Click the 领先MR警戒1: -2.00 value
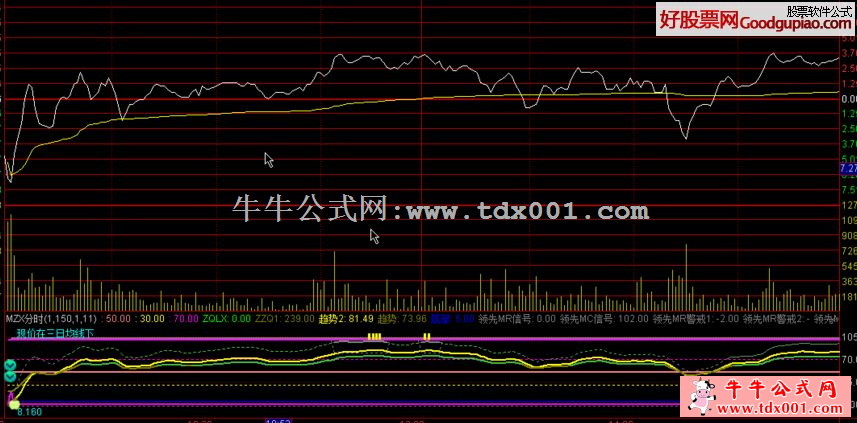 [697, 319]
